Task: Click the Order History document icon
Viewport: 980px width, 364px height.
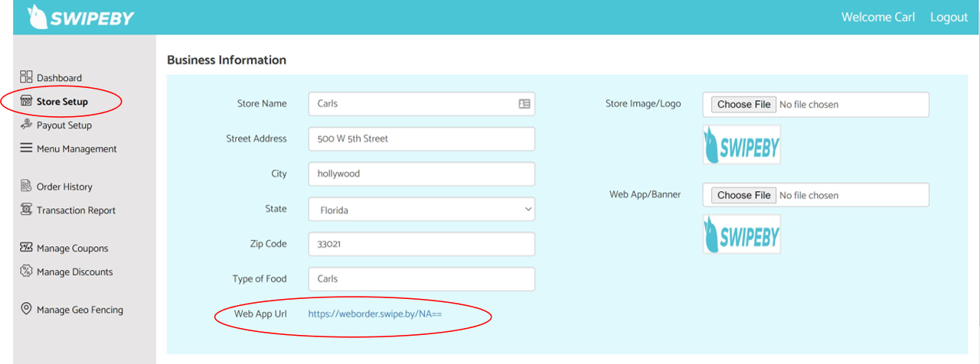Action: click(x=26, y=186)
